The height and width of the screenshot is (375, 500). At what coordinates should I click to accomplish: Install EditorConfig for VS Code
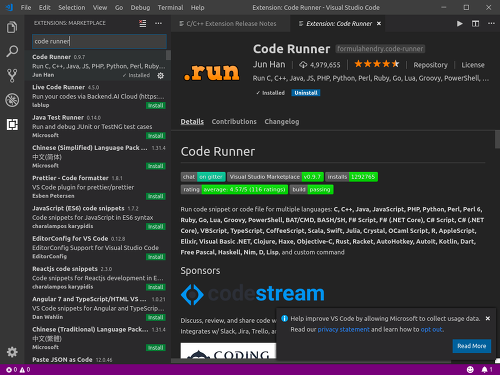click(156, 257)
